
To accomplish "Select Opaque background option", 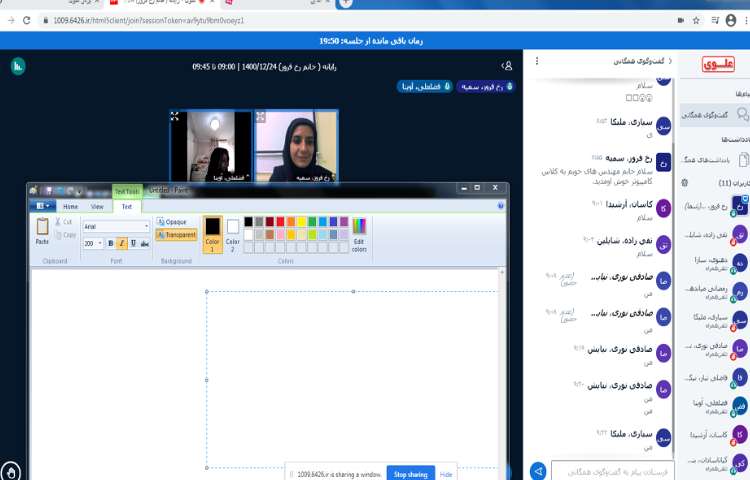I will click(x=172, y=222).
